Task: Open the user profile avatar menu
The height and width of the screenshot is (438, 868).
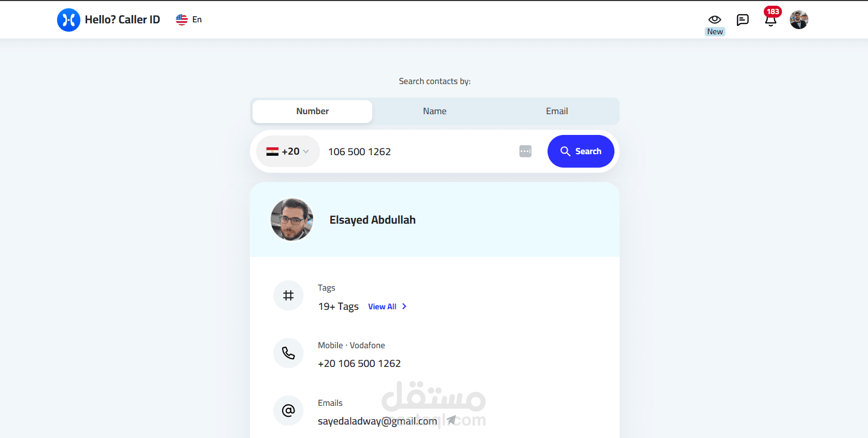Action: pos(799,20)
